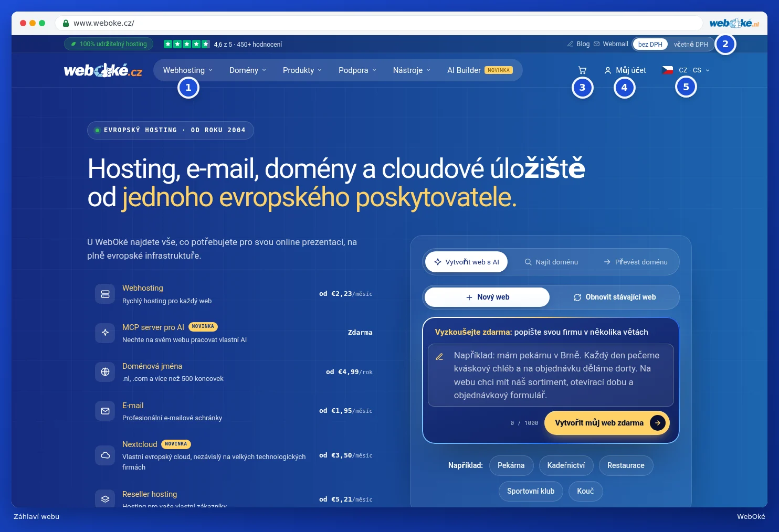Screen dimensions: 779x532
Task: Pick the Kadeřnictví example chip
Action: pos(566,465)
